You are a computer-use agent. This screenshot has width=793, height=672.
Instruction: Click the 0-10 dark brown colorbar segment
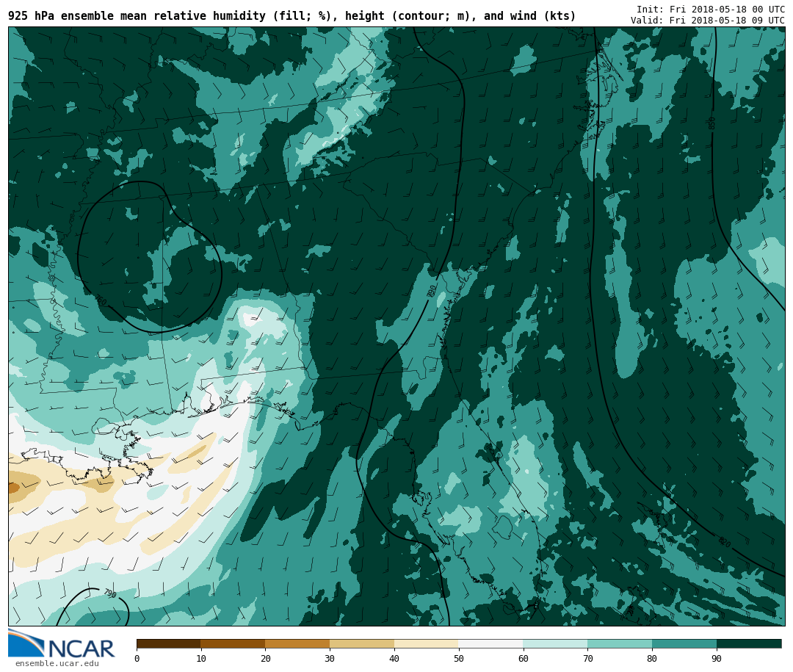pos(169,644)
